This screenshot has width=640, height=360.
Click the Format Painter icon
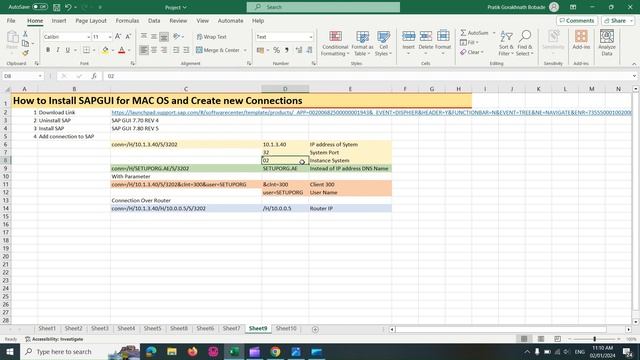[x=25, y=53]
